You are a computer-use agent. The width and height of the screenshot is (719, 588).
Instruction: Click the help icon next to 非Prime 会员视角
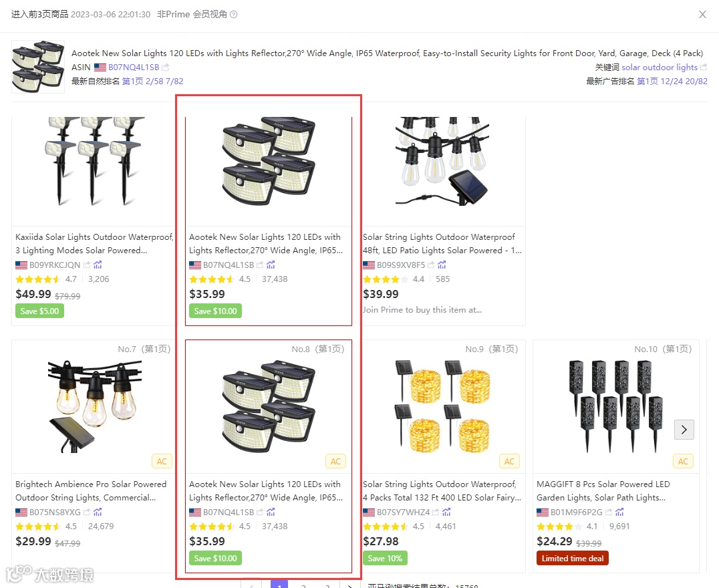(233, 14)
